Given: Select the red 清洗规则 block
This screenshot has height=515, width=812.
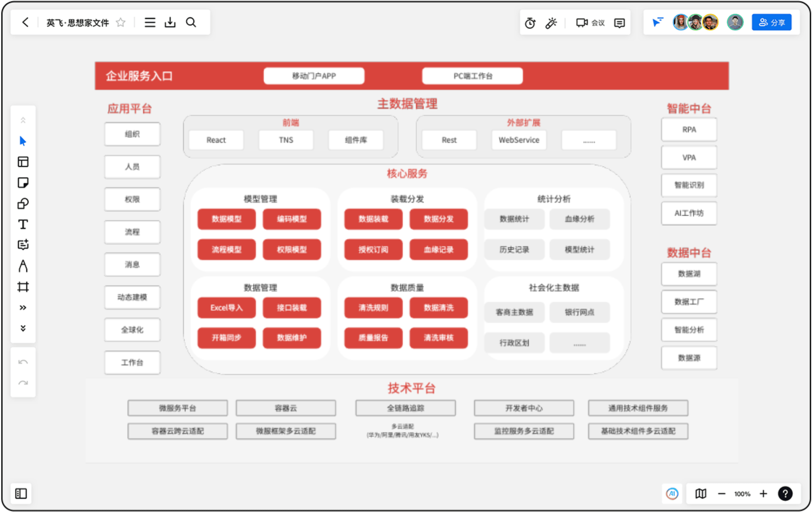Looking at the screenshot, I should pyautogui.click(x=373, y=308).
